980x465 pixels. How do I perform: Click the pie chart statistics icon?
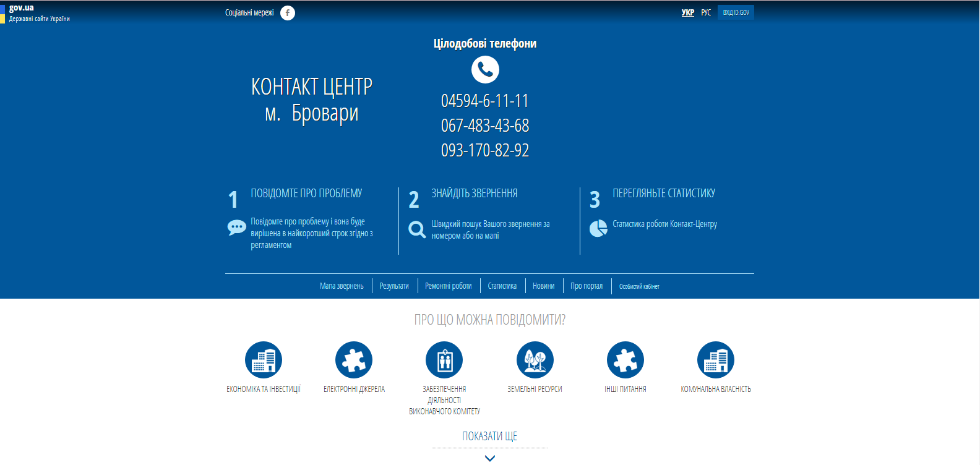[598, 228]
